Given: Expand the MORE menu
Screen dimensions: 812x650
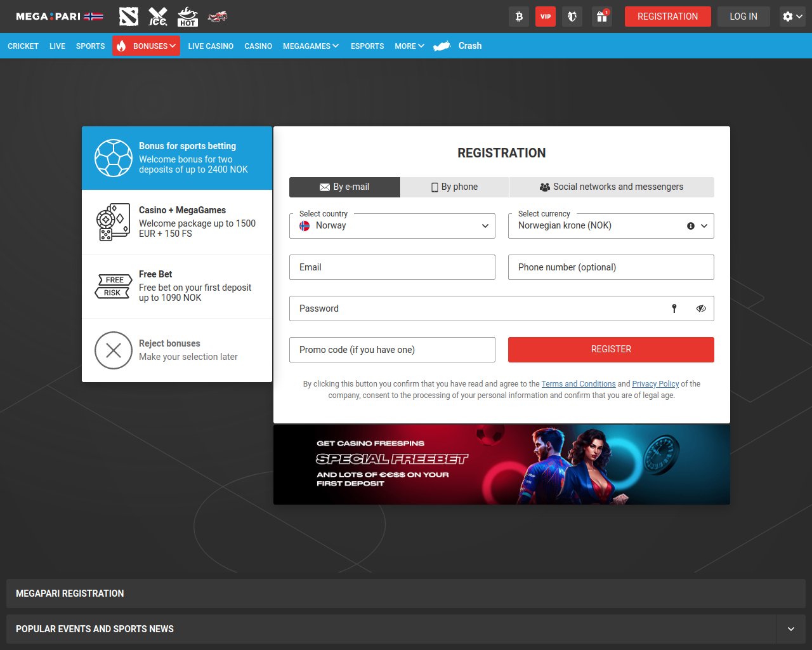Looking at the screenshot, I should pyautogui.click(x=409, y=46).
